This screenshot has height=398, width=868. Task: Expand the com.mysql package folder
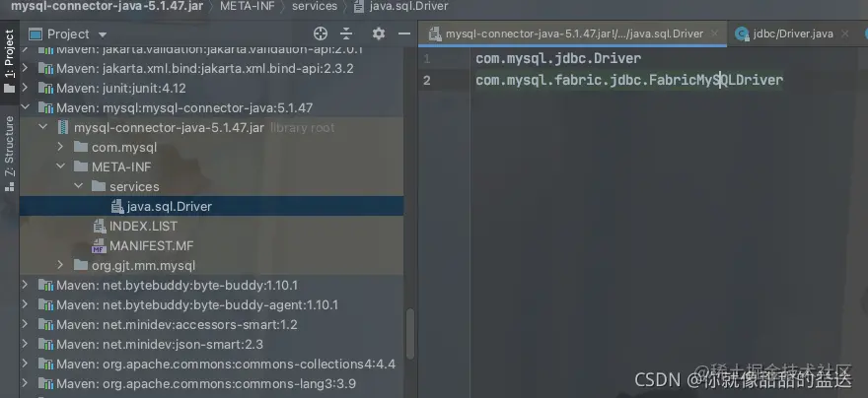tap(61, 147)
